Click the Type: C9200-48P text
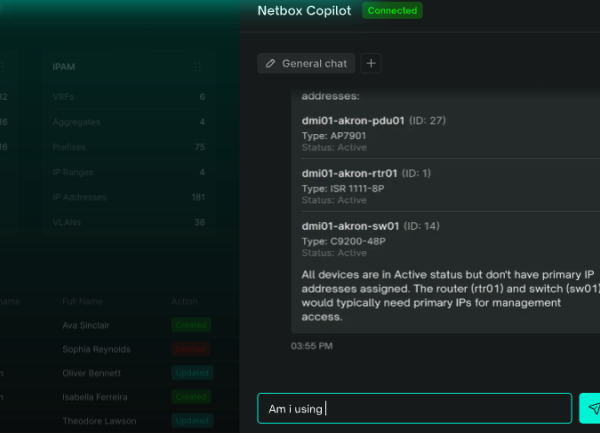Screen dimensions: 600x433 344,241
